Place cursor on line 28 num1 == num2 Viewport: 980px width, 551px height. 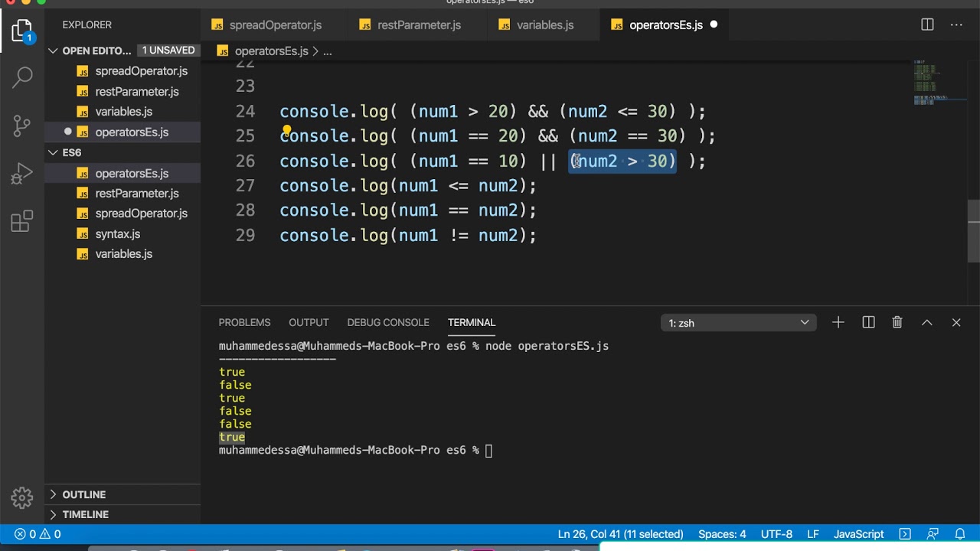tap(458, 210)
